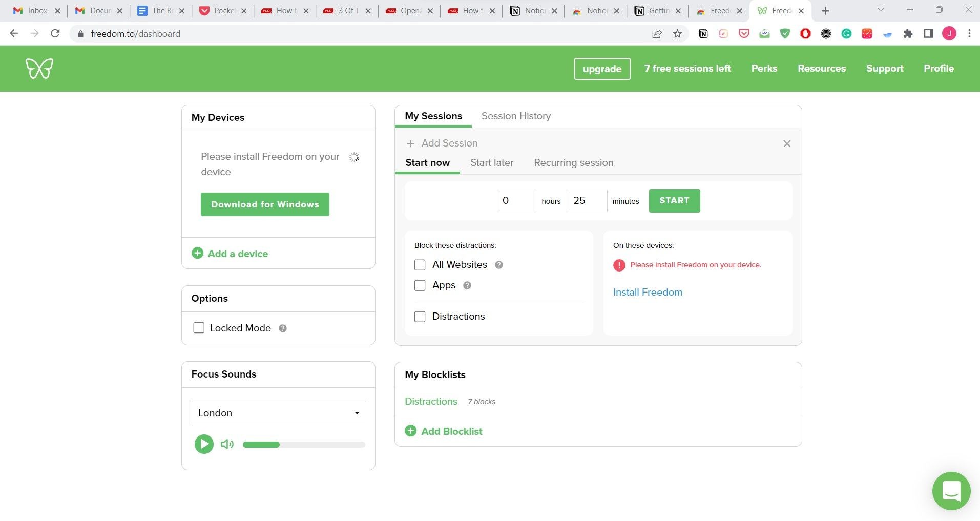Go back to previous page

[14, 34]
